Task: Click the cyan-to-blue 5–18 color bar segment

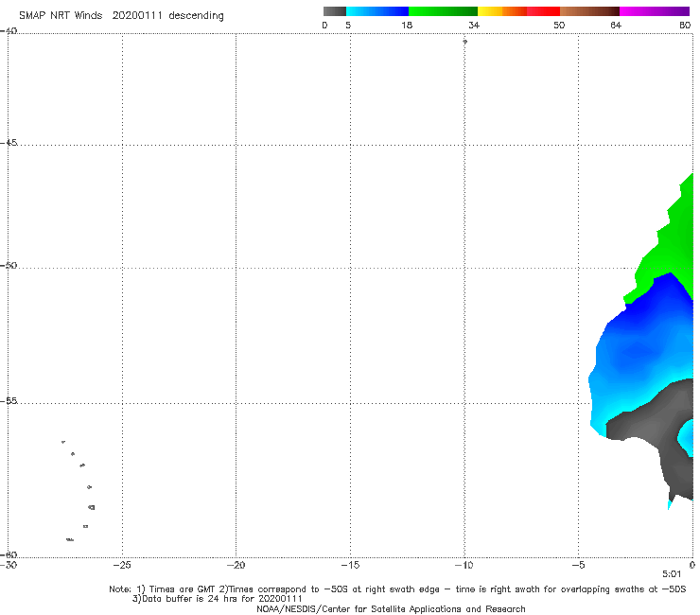Action: point(377,11)
